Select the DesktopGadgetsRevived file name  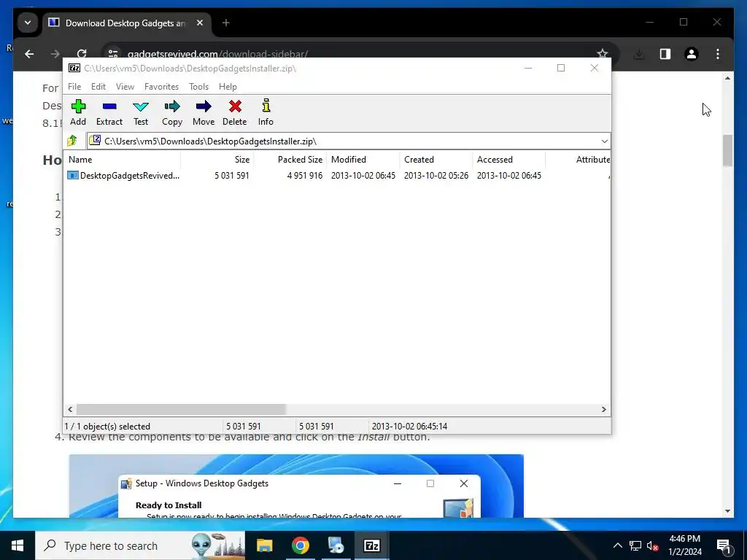pyautogui.click(x=130, y=175)
